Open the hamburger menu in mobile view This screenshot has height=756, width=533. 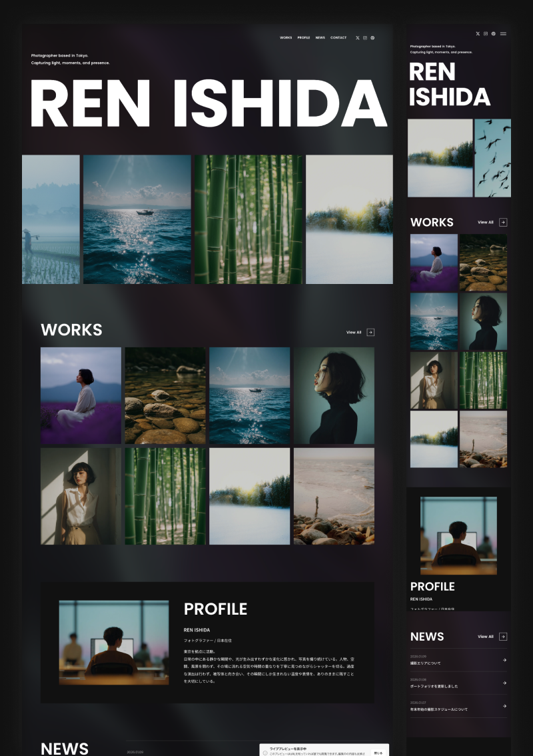[x=503, y=34]
